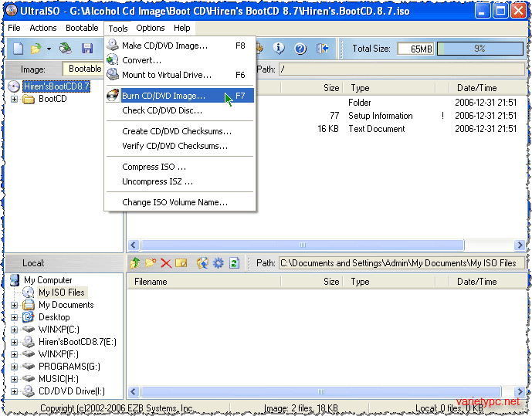Open the Actions menu
This screenshot has height=416, width=532.
(43, 28)
